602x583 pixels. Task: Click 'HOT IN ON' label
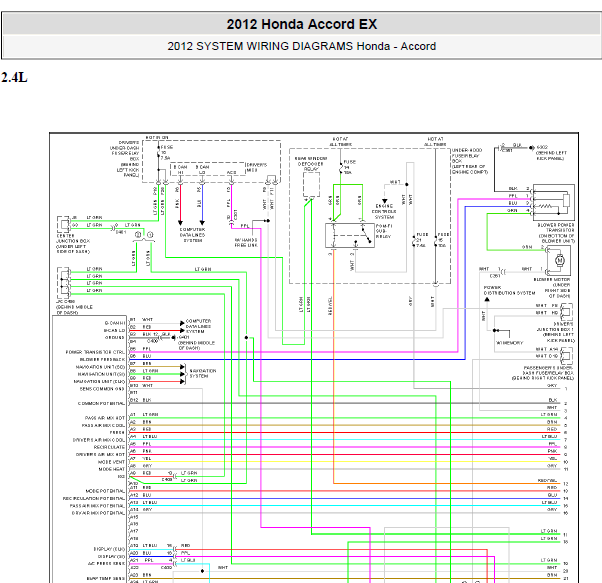157,137
